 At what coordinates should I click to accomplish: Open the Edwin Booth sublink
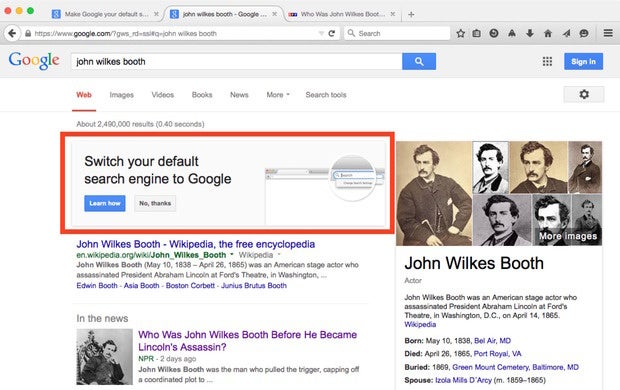(97, 285)
